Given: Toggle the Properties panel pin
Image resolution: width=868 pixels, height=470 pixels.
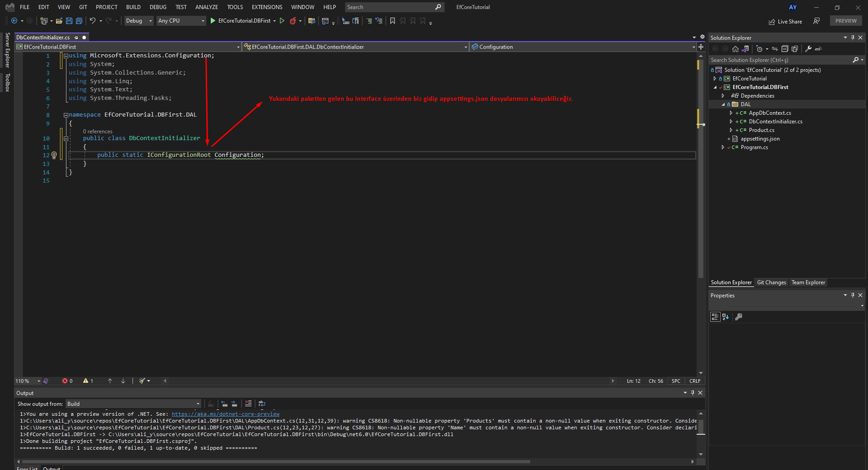Looking at the screenshot, I should 852,295.
